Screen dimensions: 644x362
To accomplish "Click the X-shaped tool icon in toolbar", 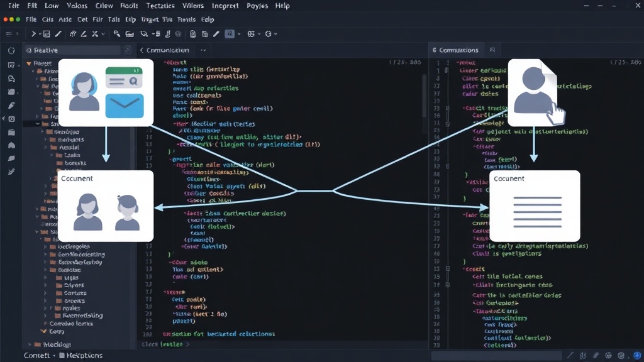I will click(95, 34).
